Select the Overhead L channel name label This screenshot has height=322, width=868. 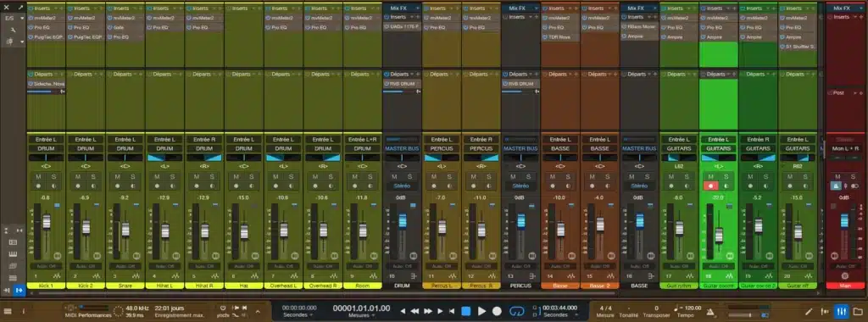pos(283,286)
